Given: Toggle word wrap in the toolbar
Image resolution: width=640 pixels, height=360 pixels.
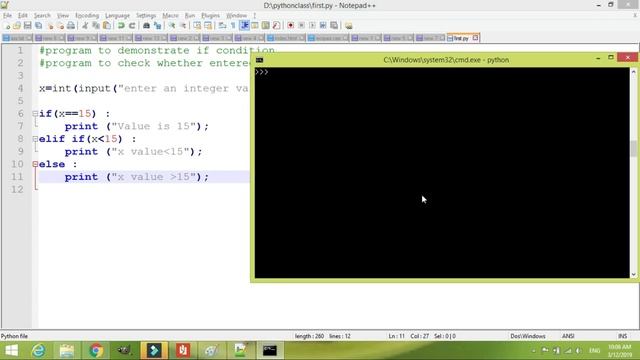Looking at the screenshot, I should [222, 26].
